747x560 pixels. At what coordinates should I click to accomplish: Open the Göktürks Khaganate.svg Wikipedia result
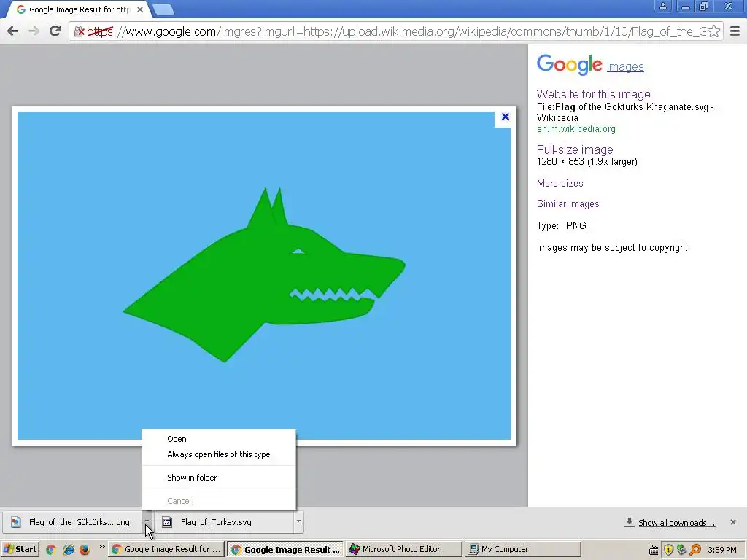click(x=624, y=112)
